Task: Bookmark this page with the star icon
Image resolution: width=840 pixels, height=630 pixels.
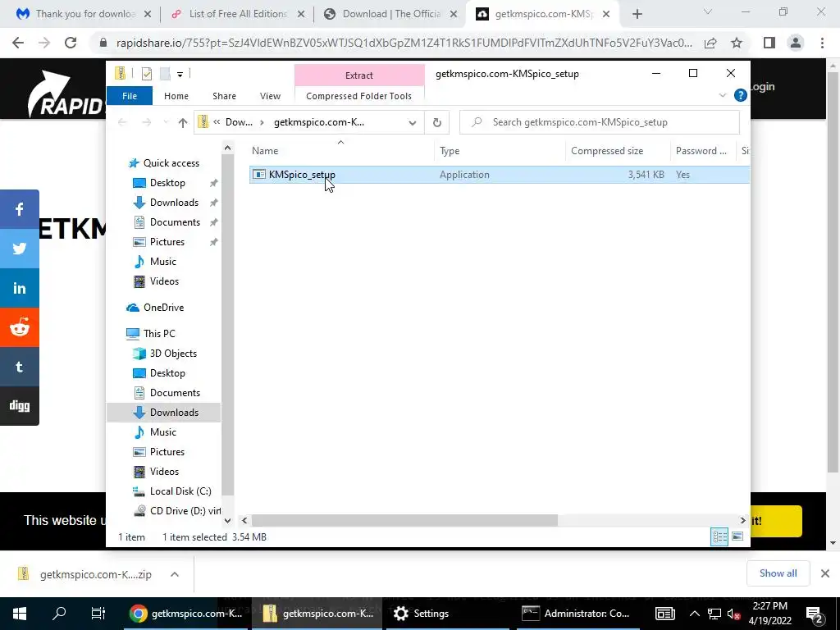Action: (x=737, y=43)
